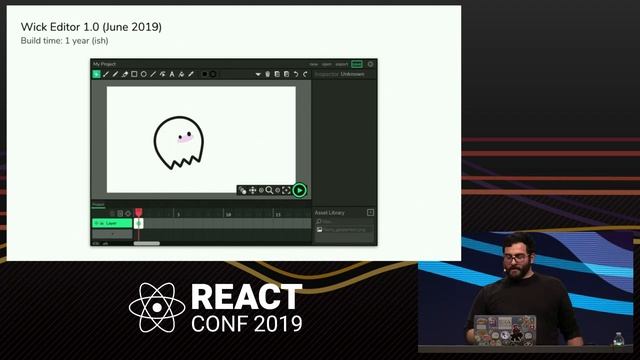
Task: Click the Recenter canvas icon
Action: click(x=286, y=190)
